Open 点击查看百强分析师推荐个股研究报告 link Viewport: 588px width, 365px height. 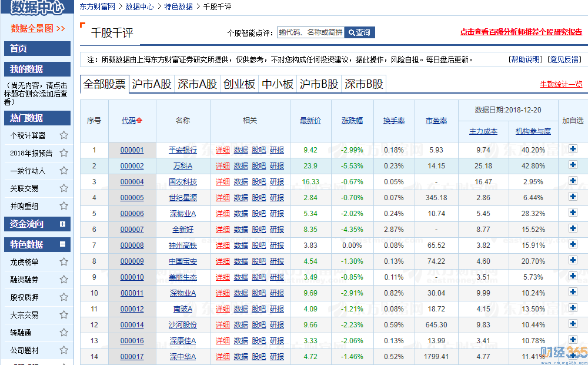521,32
